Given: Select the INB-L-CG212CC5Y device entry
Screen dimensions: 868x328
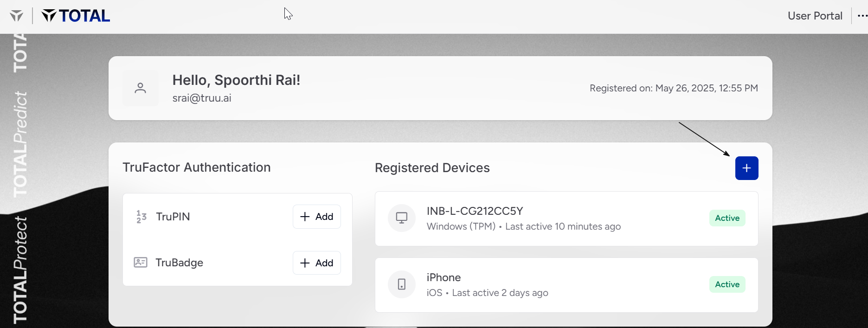Looking at the screenshot, I should pyautogui.click(x=566, y=219).
